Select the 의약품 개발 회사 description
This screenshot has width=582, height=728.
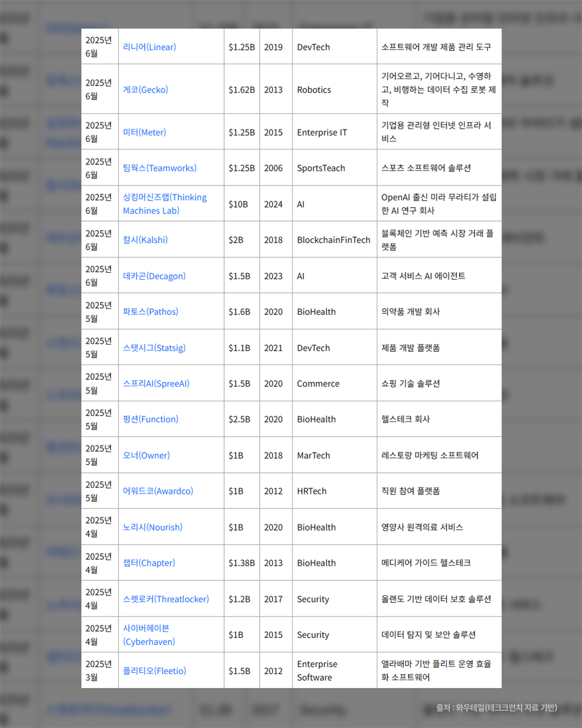click(411, 311)
